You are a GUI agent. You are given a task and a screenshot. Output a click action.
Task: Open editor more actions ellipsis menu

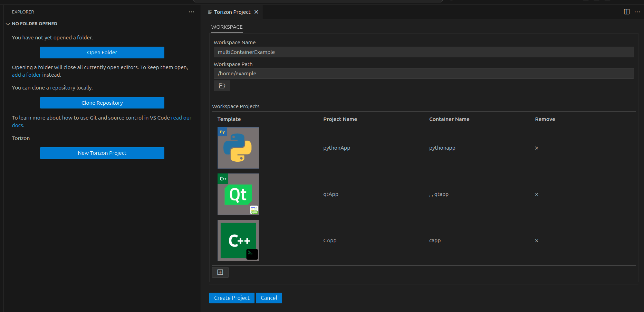point(637,12)
